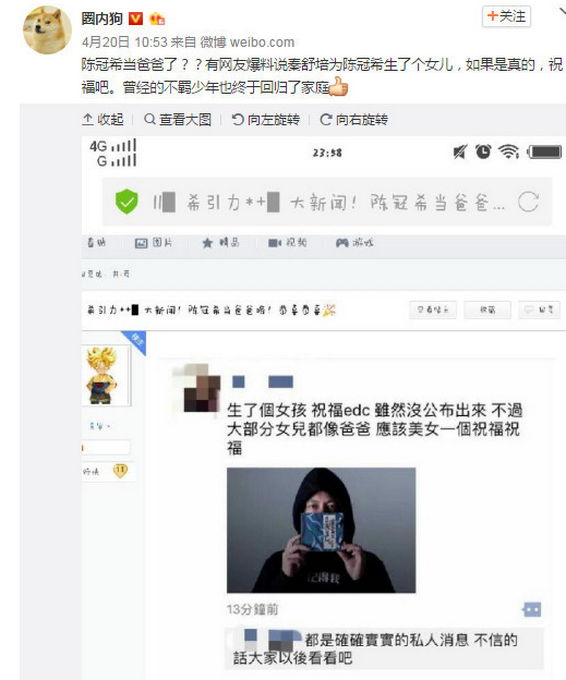Collapse the image with 收起
This screenshot has width=566, height=680.
click(103, 119)
